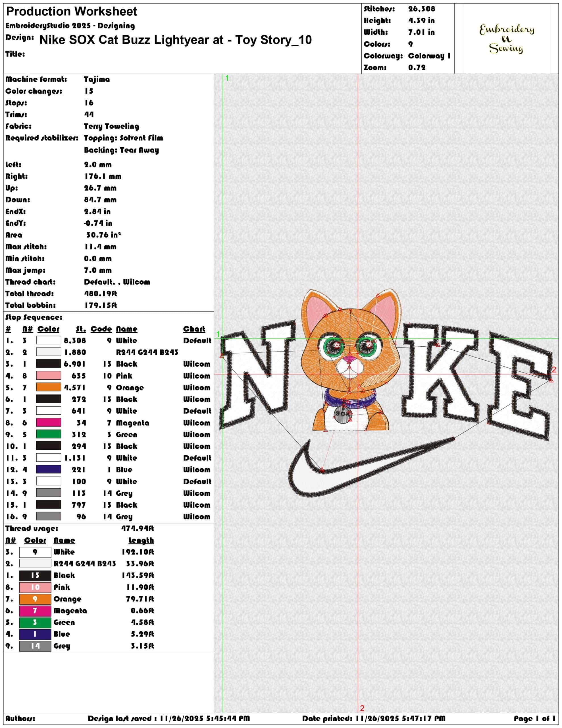This screenshot has width=562, height=728.
Task: Click the zoom value 0.72
Action: tap(417, 67)
